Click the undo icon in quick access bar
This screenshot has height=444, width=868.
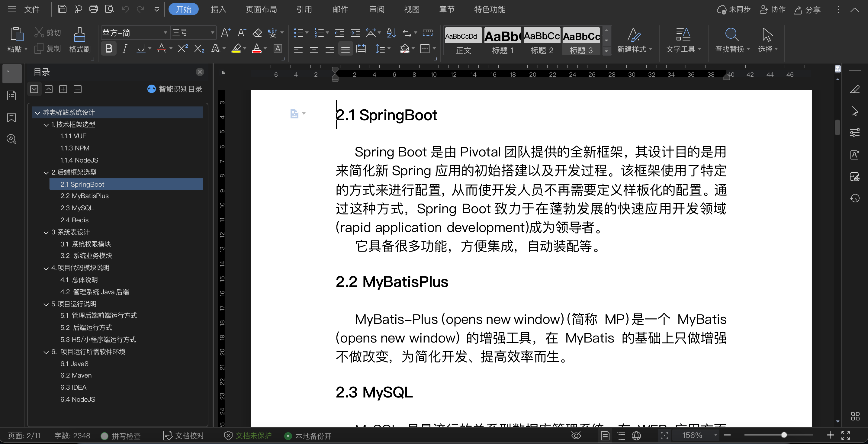coord(125,9)
